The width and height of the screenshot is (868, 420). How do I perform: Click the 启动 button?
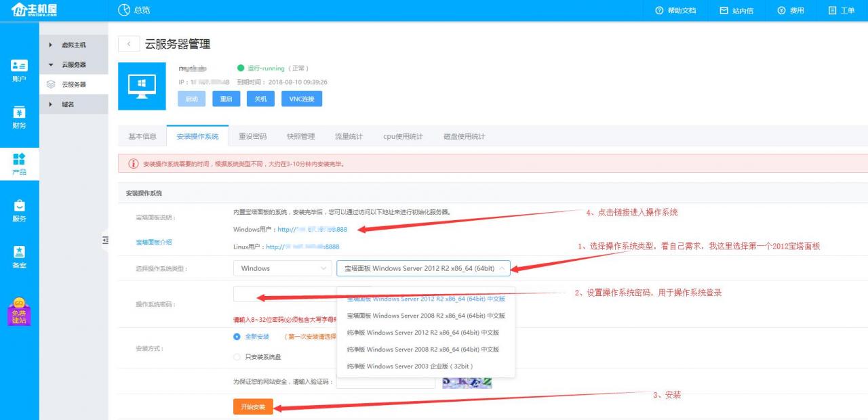click(191, 99)
